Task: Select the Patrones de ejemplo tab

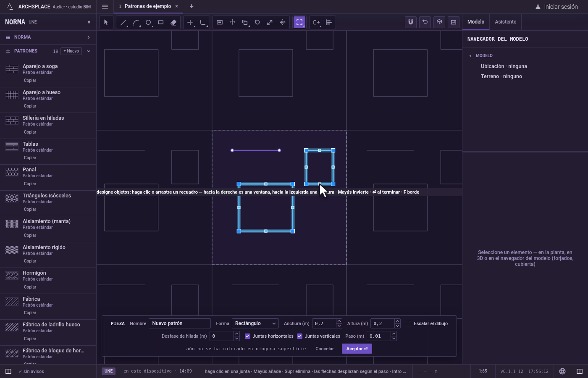Action: click(x=147, y=6)
